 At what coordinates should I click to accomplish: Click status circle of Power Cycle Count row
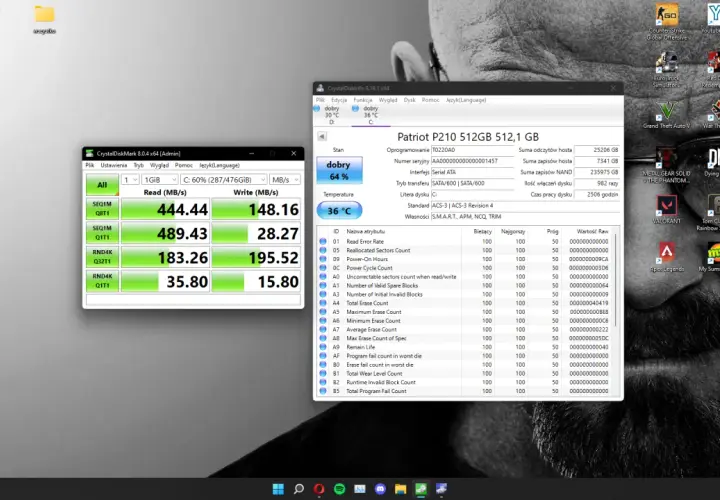pos(323,268)
